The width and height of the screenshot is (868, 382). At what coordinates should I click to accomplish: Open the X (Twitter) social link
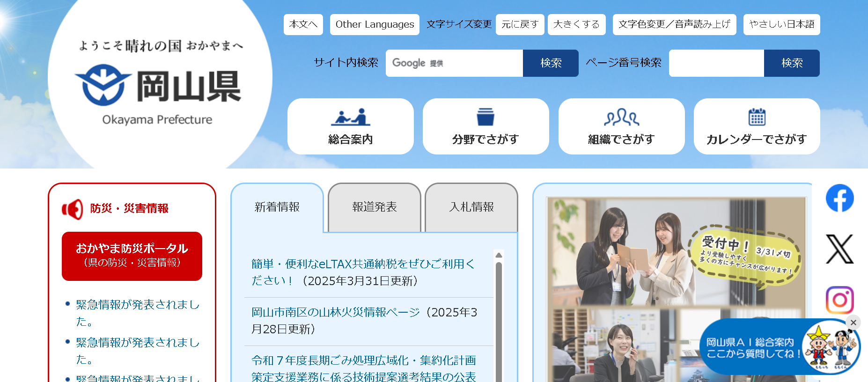click(839, 249)
